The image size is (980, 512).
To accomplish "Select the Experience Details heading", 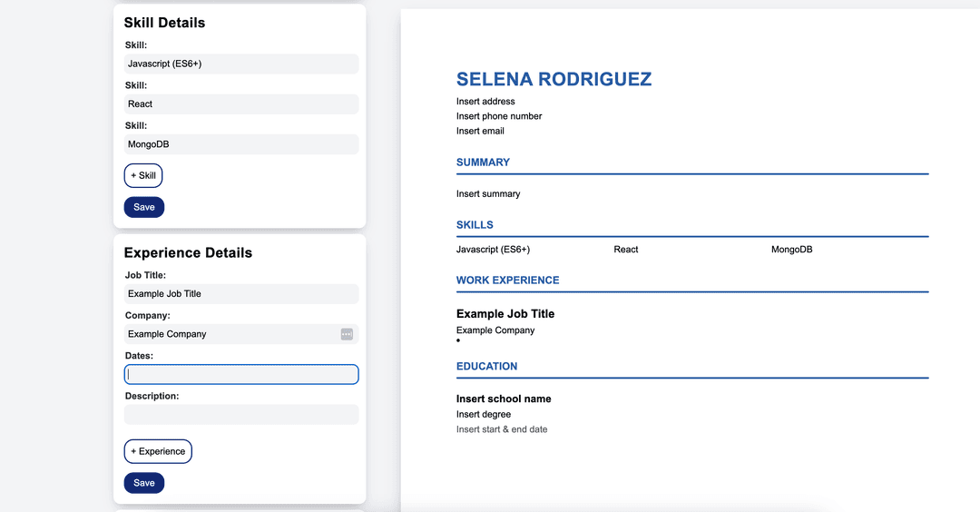I will (188, 252).
